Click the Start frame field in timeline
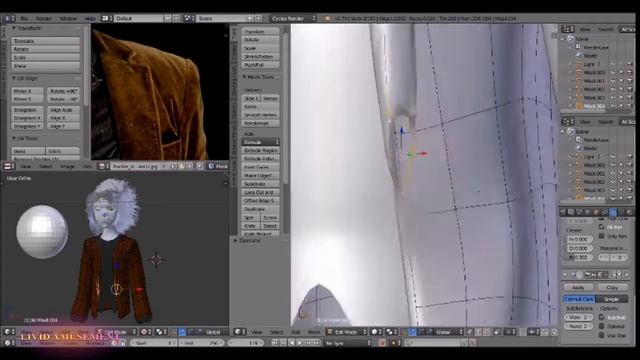 point(153,343)
